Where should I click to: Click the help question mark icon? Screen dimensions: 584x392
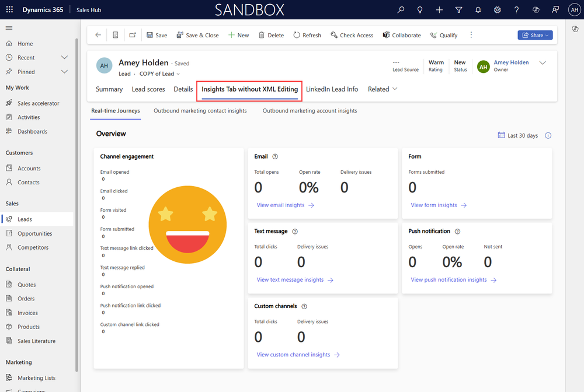tap(517, 10)
